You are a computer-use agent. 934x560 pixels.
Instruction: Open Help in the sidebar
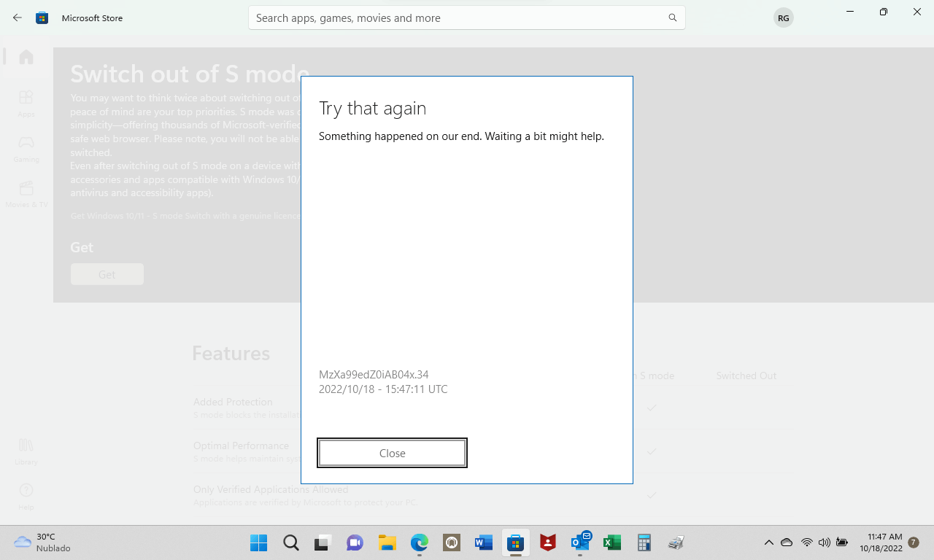point(26,496)
